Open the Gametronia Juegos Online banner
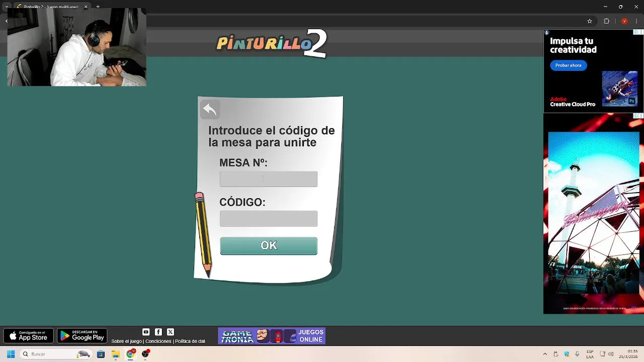Screen dimensions: 644x362 (272, 336)
